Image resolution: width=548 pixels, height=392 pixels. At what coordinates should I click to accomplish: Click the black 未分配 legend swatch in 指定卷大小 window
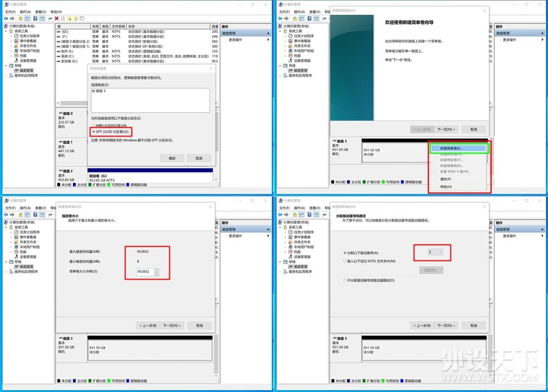[x=59, y=381]
